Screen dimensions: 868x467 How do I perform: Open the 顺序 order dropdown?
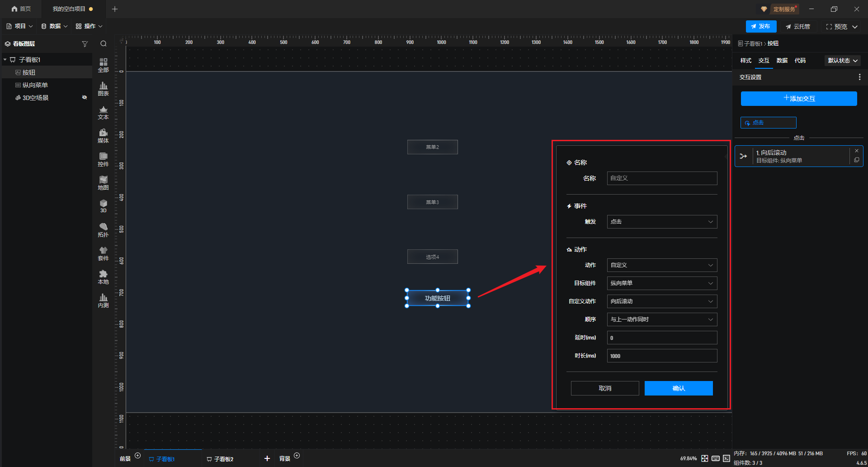pyautogui.click(x=661, y=319)
